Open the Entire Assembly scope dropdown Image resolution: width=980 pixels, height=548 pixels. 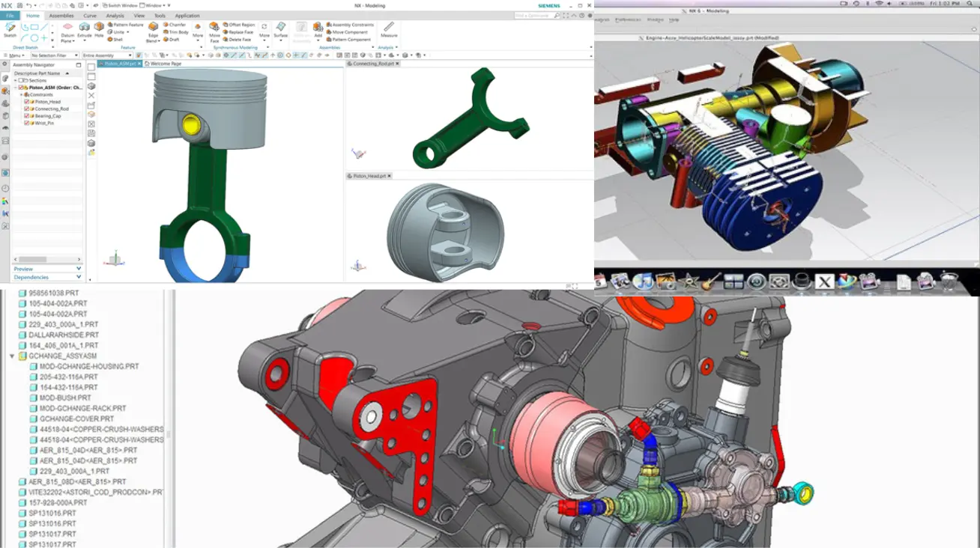(x=106, y=55)
